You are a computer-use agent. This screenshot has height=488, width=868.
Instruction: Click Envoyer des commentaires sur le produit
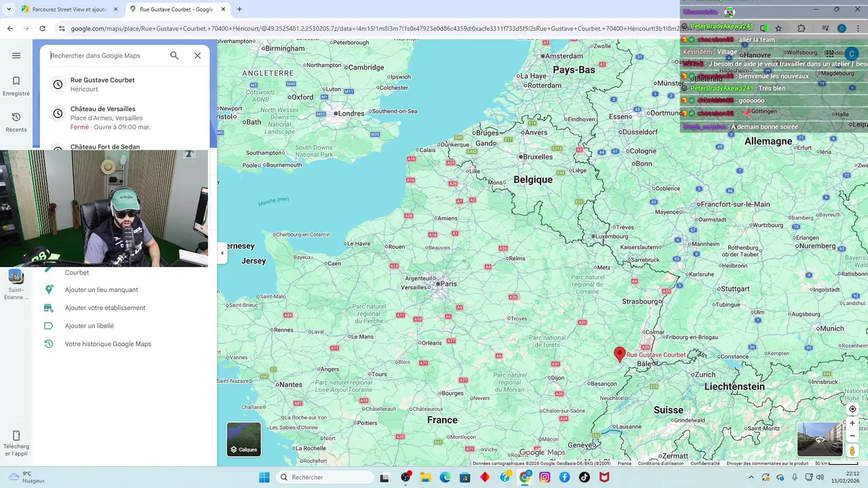[768, 464]
